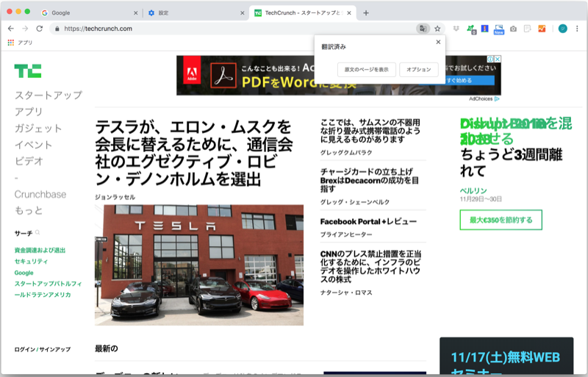588x377 pixels.
Task: Open the CNN press ban article
Action: pos(370,266)
